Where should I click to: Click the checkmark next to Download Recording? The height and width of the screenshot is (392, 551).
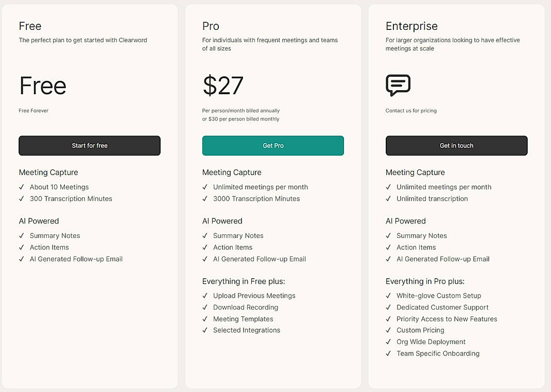click(204, 308)
